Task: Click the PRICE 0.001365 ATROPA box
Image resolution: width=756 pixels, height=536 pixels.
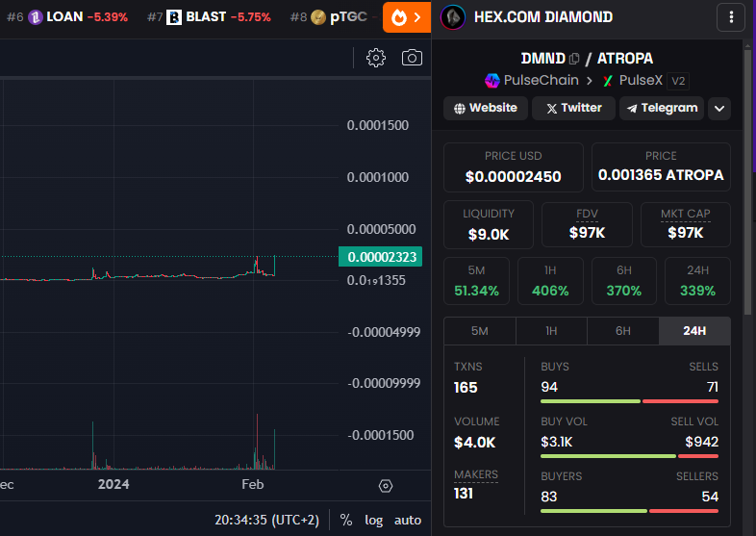Action: pos(661,167)
